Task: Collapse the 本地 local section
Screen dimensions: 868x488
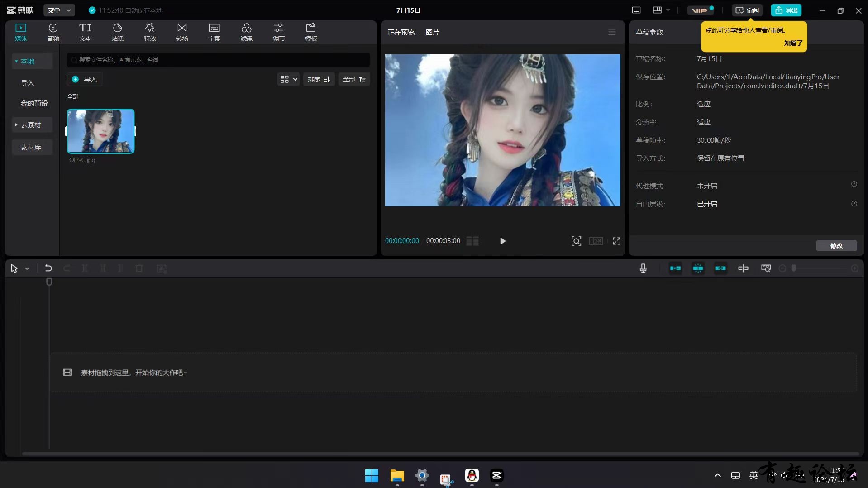Action: 32,61
